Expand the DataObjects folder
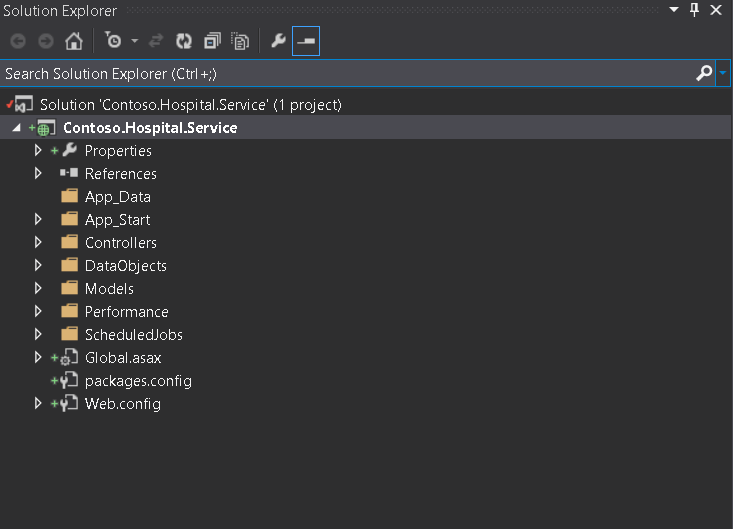This screenshot has height=529, width=733. (38, 265)
